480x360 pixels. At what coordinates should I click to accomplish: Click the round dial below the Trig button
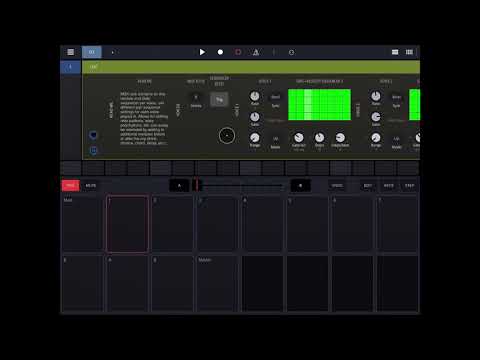(227, 136)
